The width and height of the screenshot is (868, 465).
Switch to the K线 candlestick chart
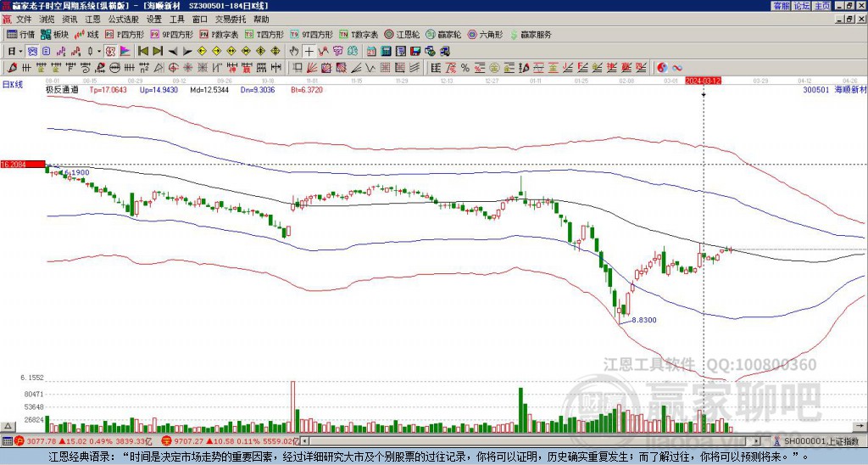(86, 34)
